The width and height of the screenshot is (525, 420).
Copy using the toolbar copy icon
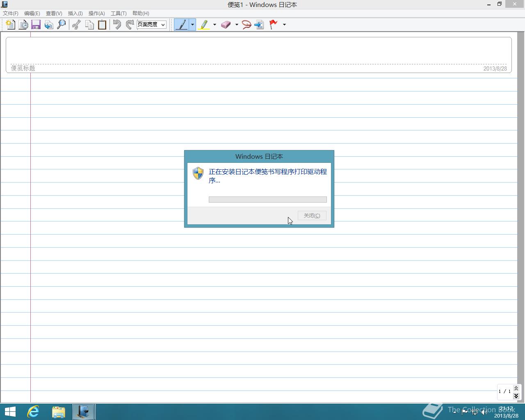89,25
